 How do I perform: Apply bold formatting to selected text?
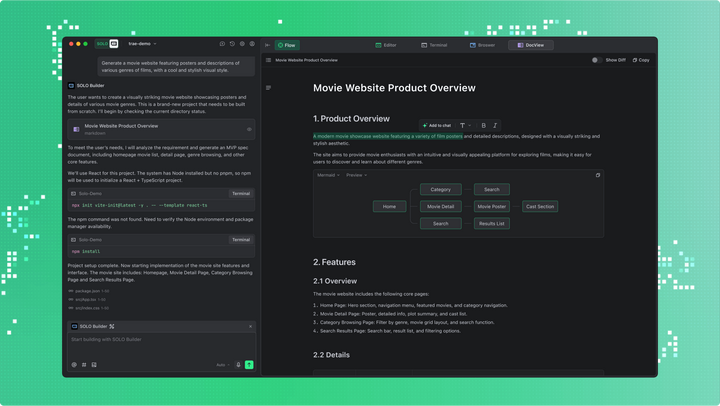483,126
